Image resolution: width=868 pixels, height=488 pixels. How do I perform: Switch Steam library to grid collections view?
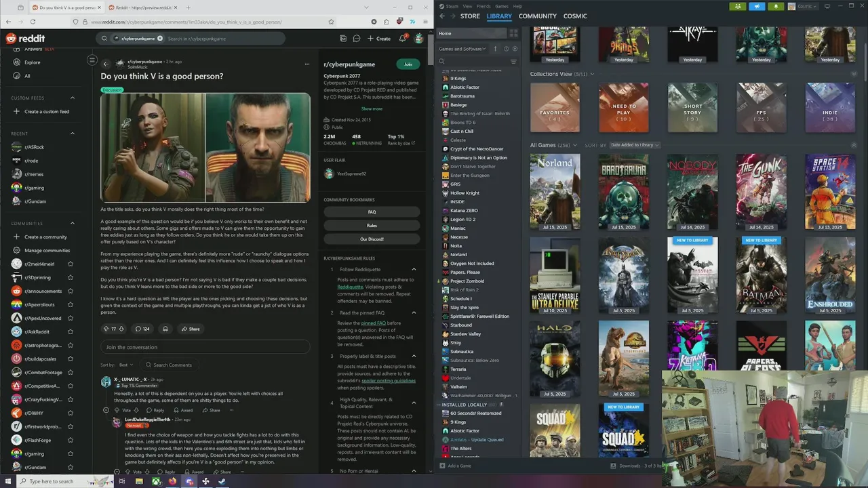513,33
